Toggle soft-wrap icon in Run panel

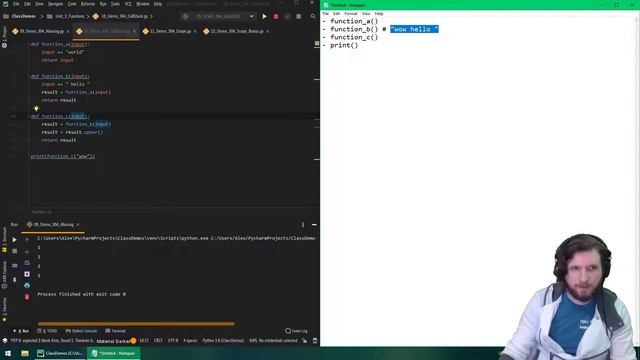point(27,263)
